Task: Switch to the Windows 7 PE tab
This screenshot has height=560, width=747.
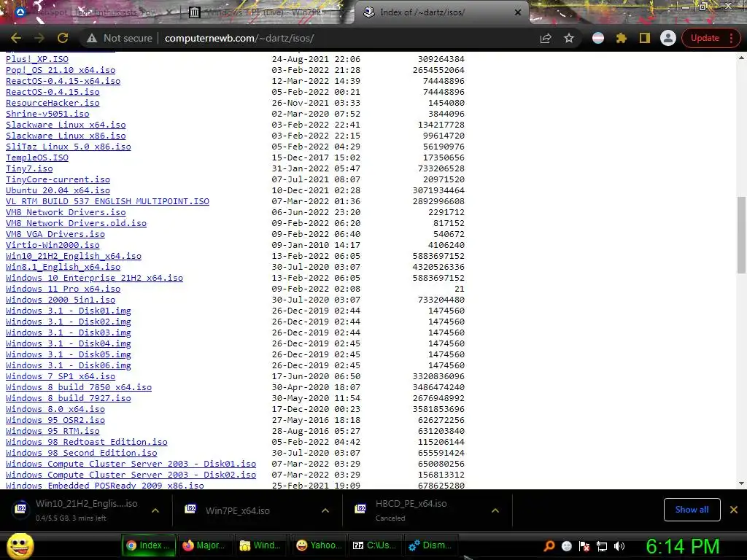Action: 267,12
